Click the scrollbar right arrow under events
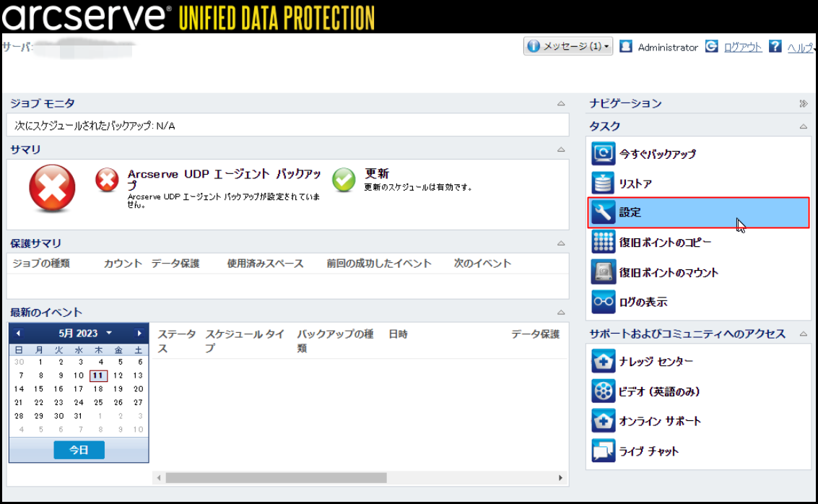This screenshot has height=504, width=818. tap(560, 477)
